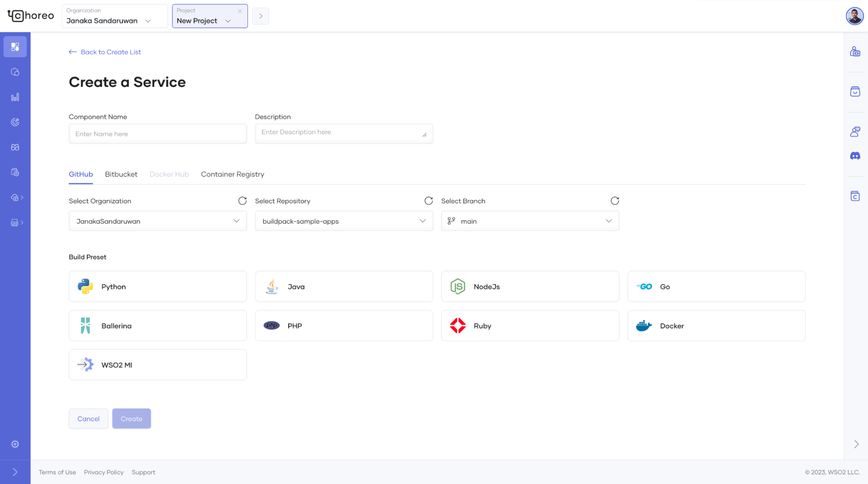Open the copilot robot icon in right panel
Screen dimensions: 868x484
point(855,52)
